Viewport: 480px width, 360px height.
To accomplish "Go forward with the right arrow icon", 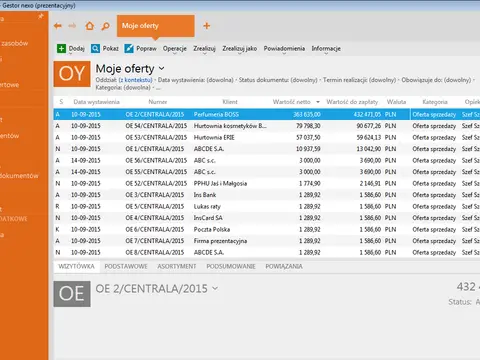I will (x=72, y=26).
